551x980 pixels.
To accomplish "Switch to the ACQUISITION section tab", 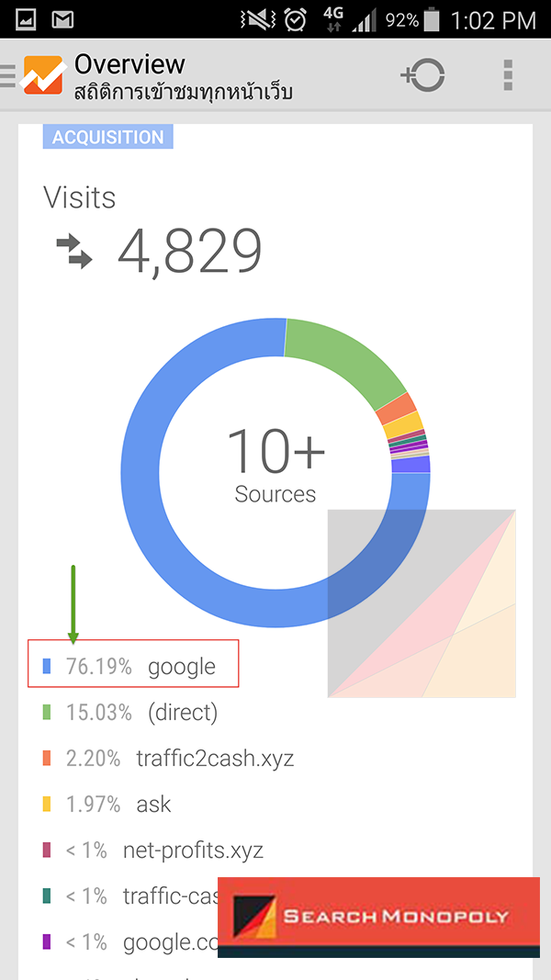I will [107, 136].
